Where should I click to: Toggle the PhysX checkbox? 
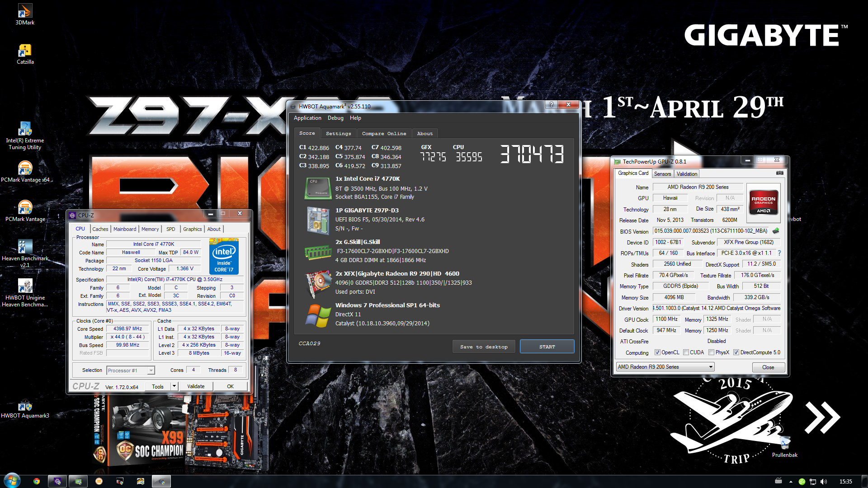pos(712,352)
